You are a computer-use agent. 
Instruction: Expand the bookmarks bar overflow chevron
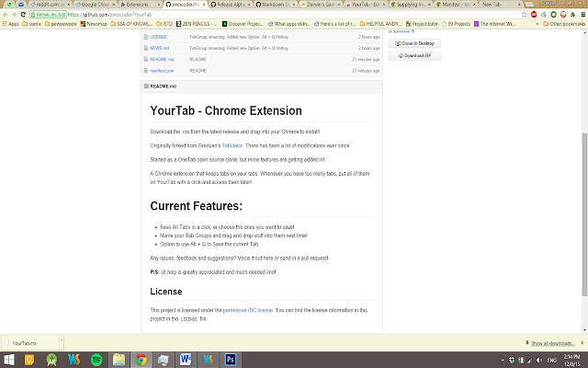point(537,24)
